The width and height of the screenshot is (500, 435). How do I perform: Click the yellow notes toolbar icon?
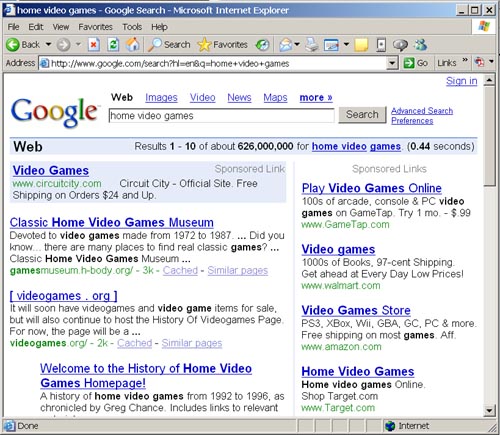[361, 45]
